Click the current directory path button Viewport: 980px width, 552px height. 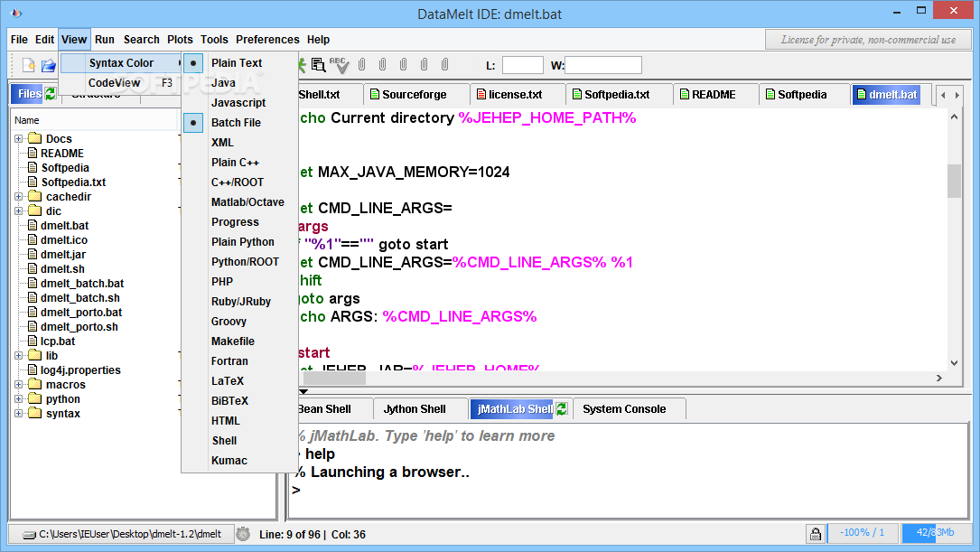click(x=121, y=534)
